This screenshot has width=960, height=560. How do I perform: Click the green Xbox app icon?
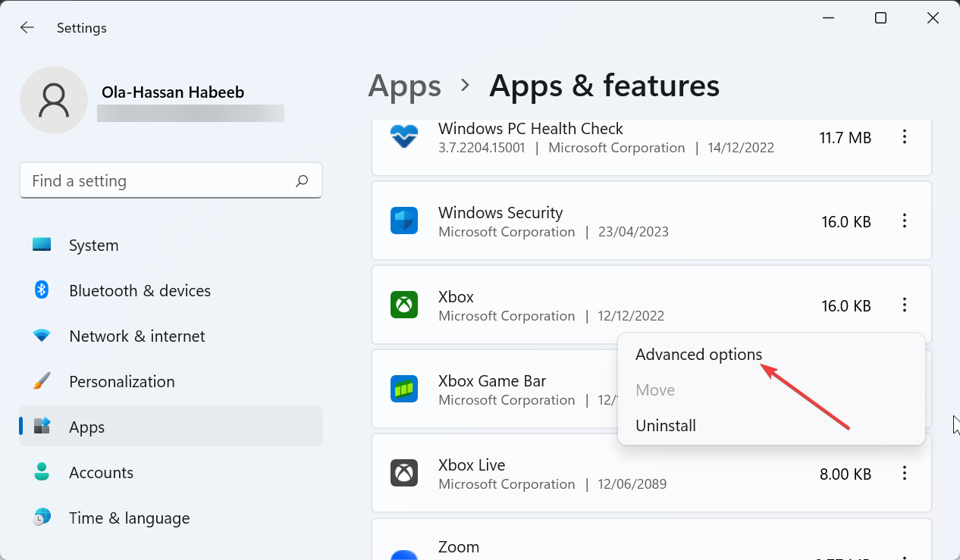pyautogui.click(x=404, y=305)
